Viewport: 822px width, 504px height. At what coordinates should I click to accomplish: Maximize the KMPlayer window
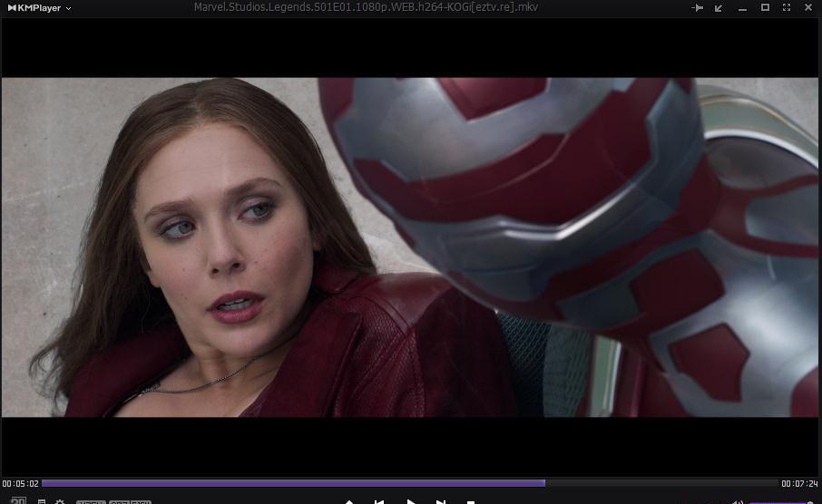[x=765, y=7]
